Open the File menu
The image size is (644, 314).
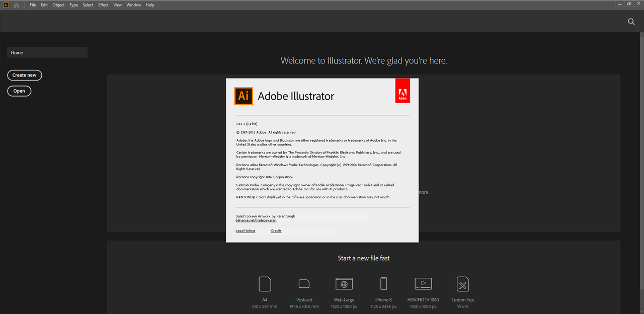coord(33,5)
